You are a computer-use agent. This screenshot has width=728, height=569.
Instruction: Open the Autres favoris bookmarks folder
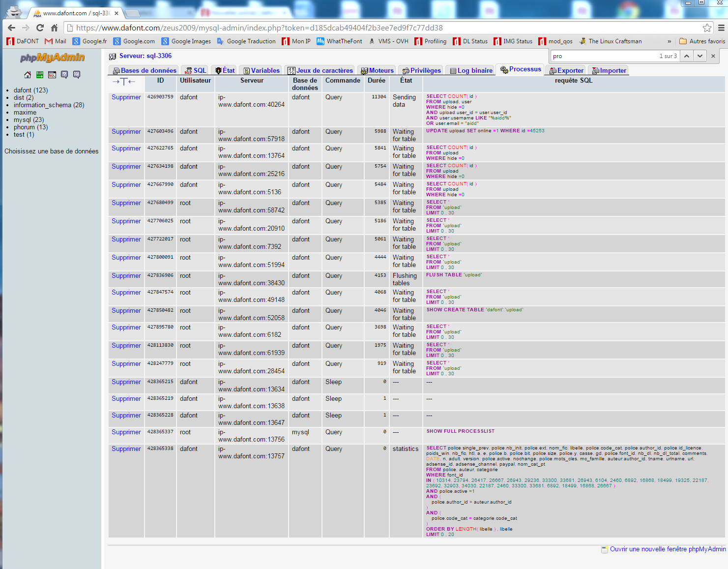point(702,41)
